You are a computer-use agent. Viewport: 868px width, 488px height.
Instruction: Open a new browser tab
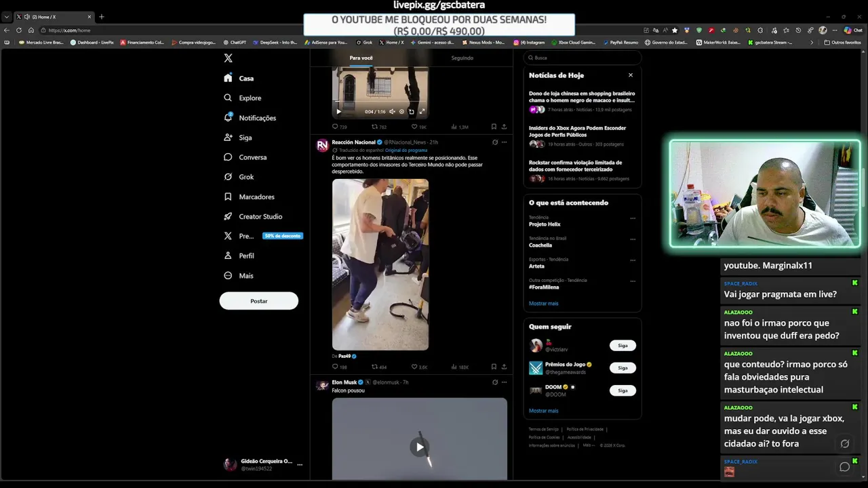[x=102, y=16]
